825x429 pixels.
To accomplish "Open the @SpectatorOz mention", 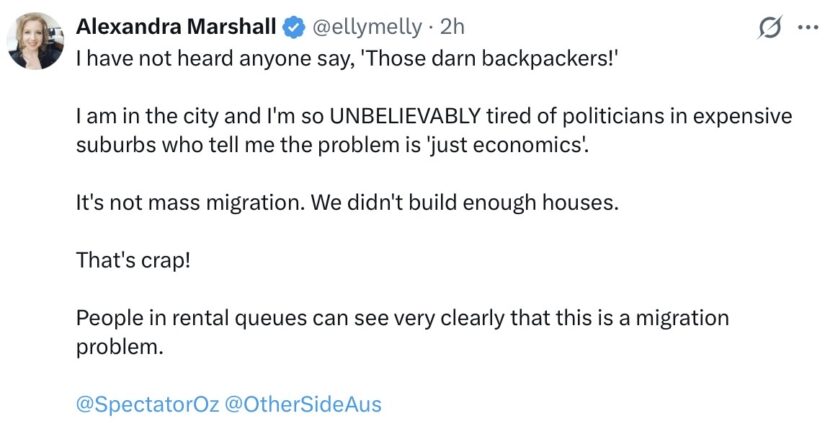I will click(147, 404).
